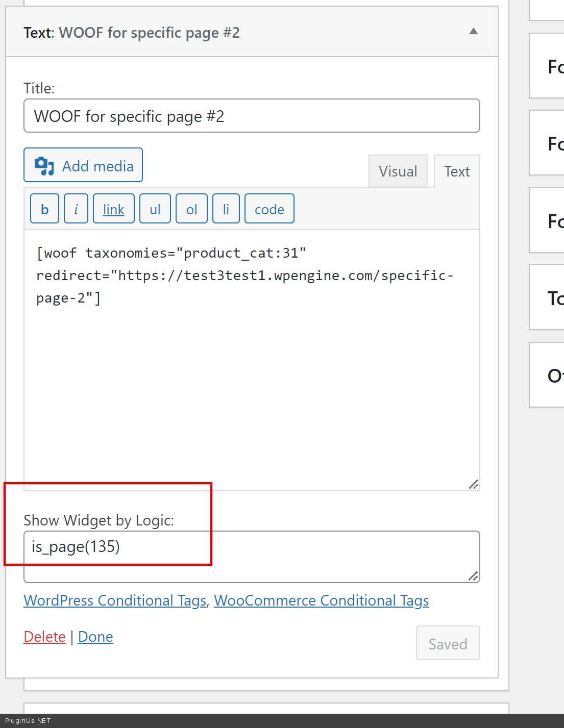This screenshot has height=728, width=564.
Task: Open the WooCommerce Conditional Tags link
Action: coord(321,600)
